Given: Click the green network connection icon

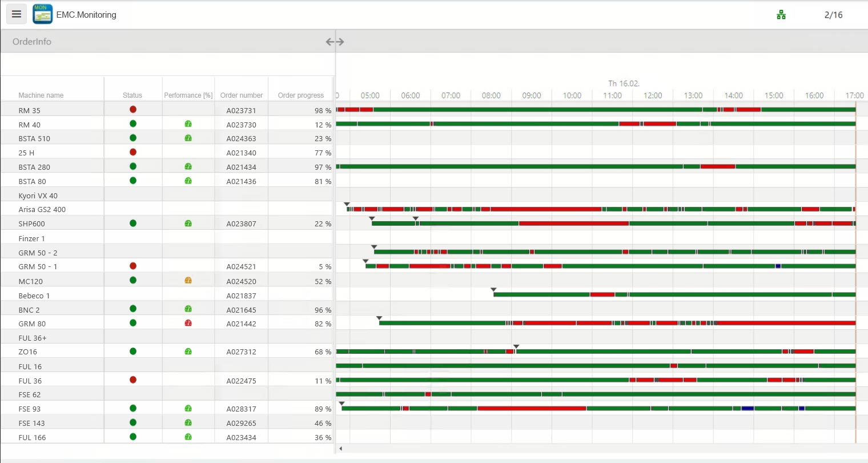Looking at the screenshot, I should click(781, 15).
